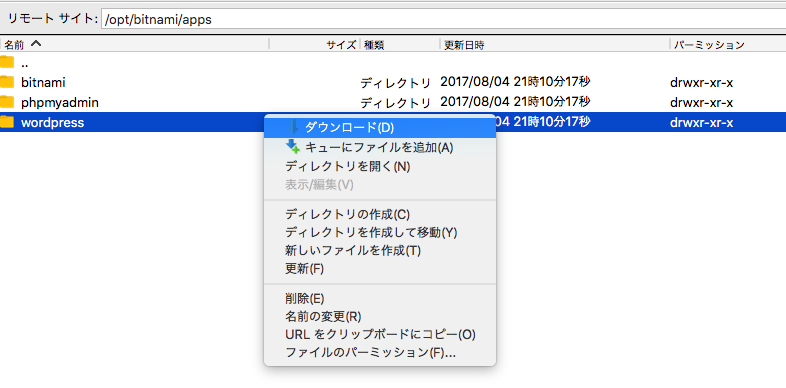Click the add-to-queue arrow plus icon
The width and height of the screenshot is (786, 388).
point(293,146)
